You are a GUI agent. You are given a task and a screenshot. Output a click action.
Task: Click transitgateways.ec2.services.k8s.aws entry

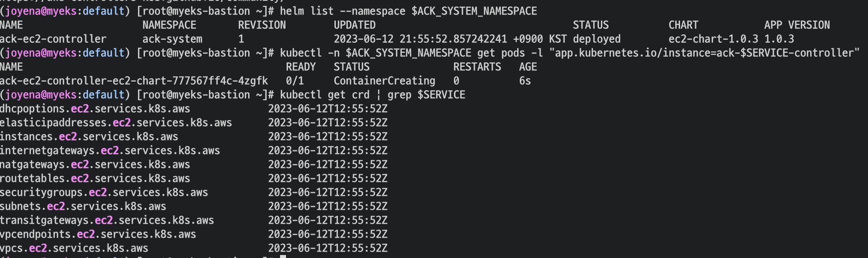[107, 220]
